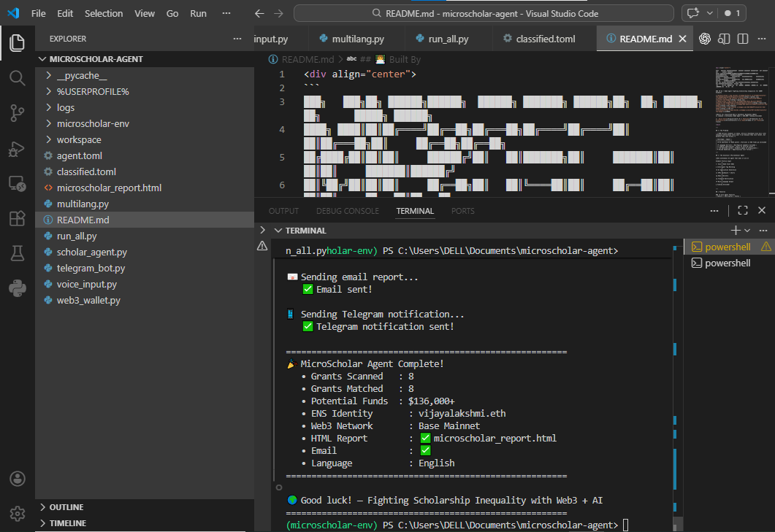Click the command center search box

tap(484, 13)
